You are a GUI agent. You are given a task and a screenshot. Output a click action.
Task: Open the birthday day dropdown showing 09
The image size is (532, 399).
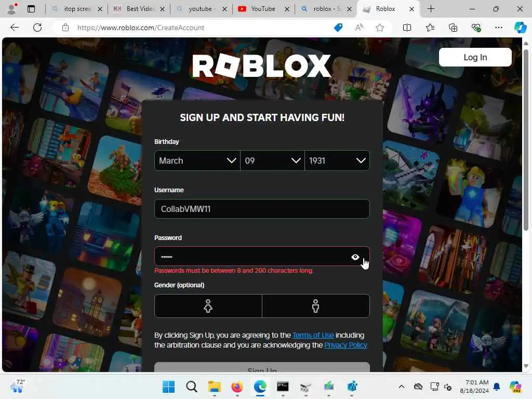tap(272, 161)
